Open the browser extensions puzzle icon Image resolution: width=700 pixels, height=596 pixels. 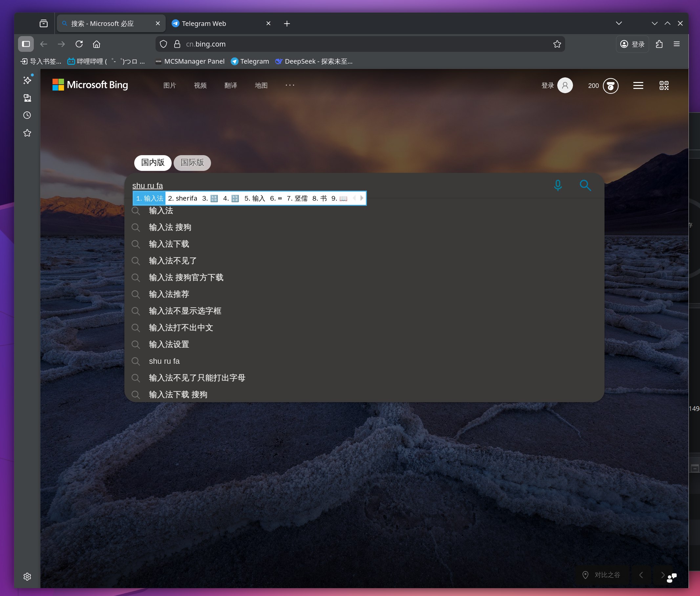pos(659,44)
